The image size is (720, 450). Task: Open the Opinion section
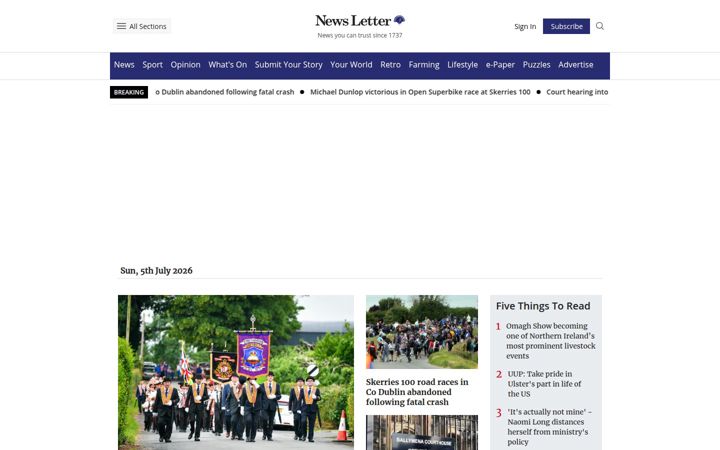click(x=186, y=65)
